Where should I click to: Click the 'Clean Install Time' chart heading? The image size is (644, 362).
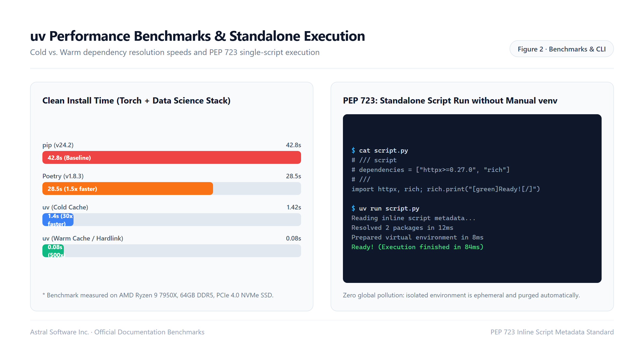(136, 101)
